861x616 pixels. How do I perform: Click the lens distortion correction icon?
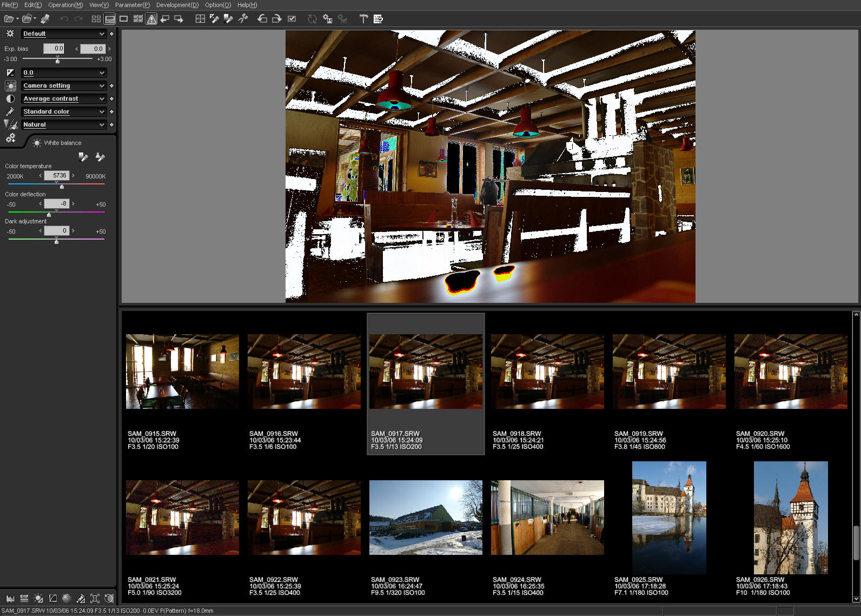click(x=95, y=598)
